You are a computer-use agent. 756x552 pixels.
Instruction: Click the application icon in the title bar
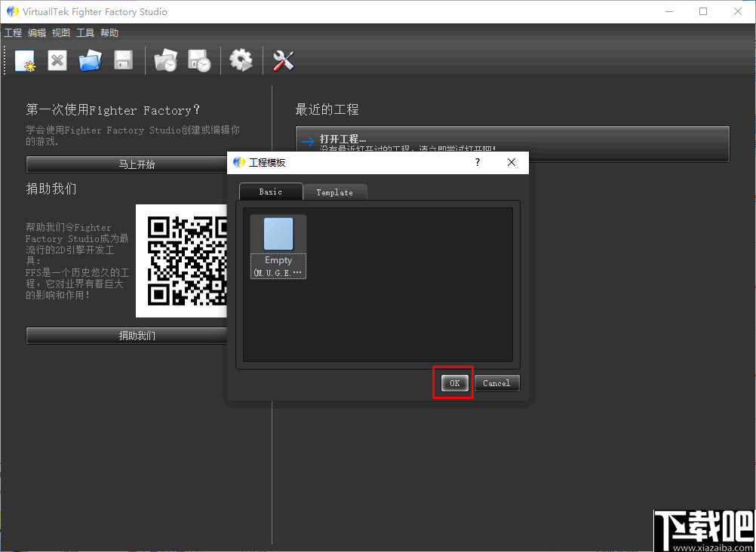pos(13,11)
